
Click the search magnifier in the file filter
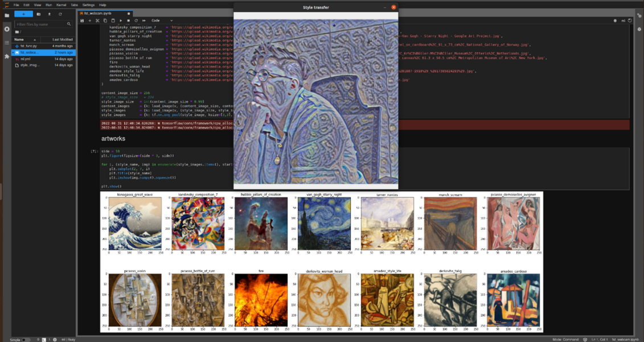(68, 25)
